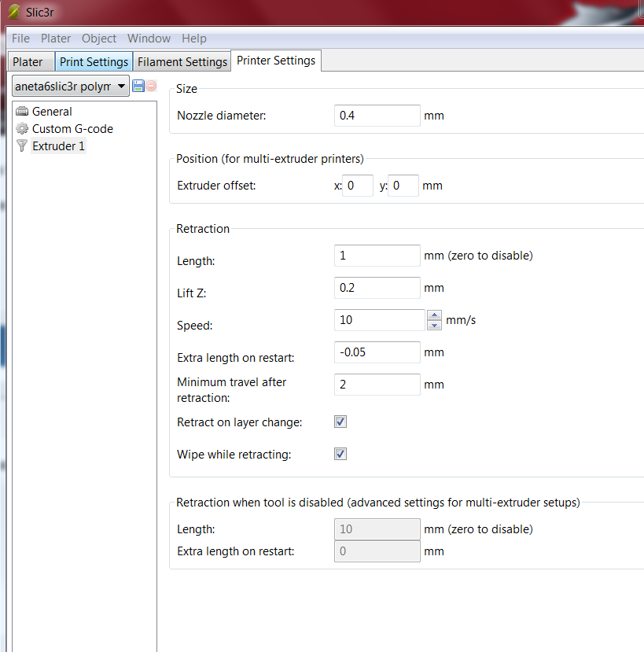
Task: Delete preset using the red minus icon
Action: (151, 86)
